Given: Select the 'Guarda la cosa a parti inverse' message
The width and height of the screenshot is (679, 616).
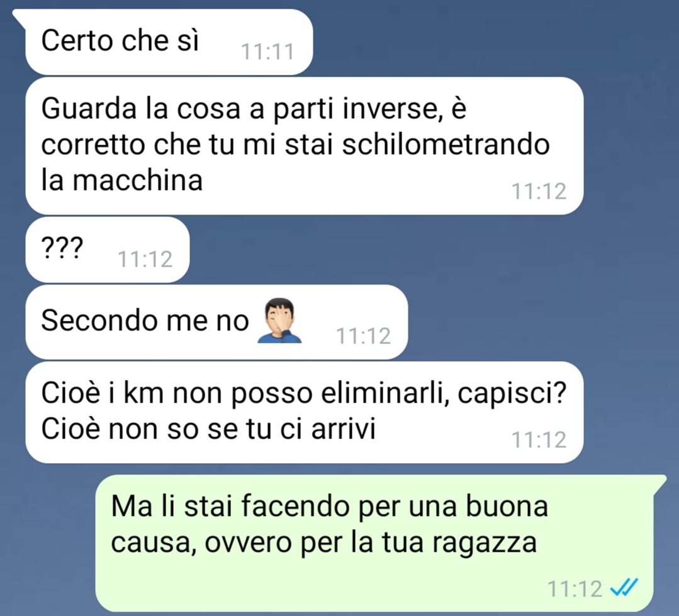Looking at the screenshot, I should (x=305, y=146).
